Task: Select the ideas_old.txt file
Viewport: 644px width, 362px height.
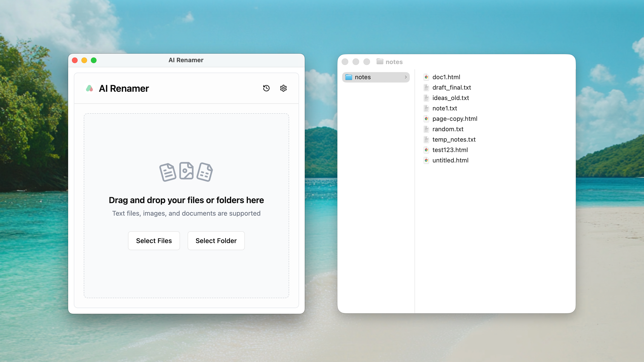Action: 450,98
